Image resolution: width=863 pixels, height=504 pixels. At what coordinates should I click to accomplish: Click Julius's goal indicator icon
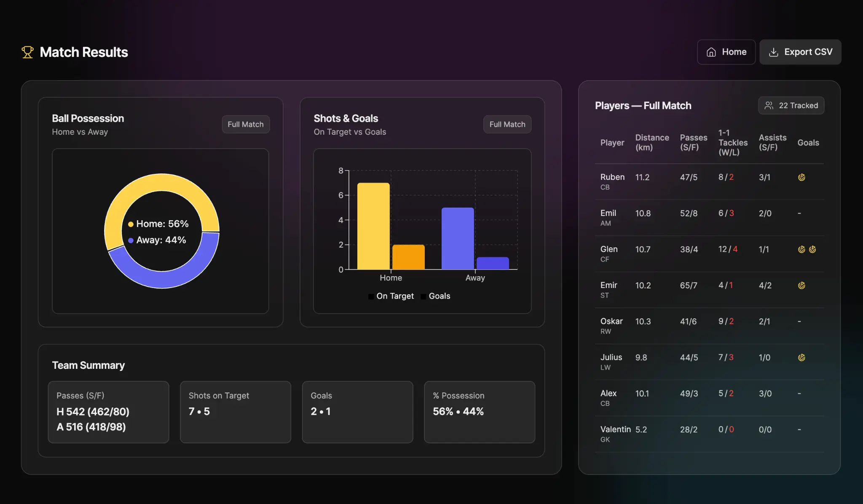click(802, 357)
